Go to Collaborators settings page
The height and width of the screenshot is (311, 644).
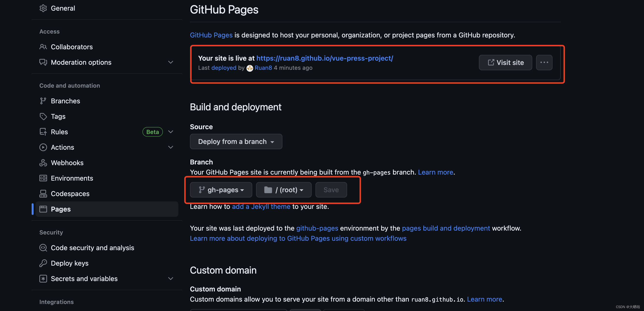71,47
